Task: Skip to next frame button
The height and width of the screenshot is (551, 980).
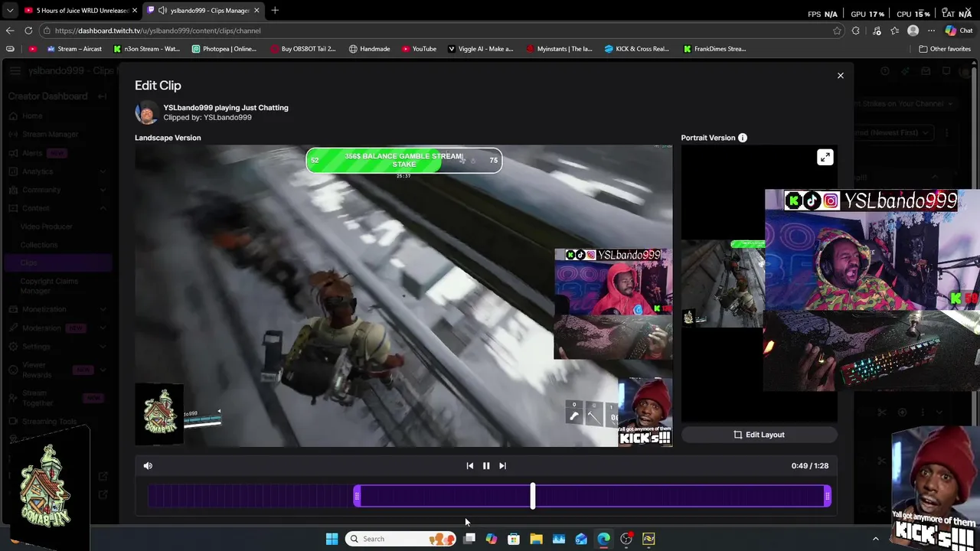Action: click(x=502, y=465)
